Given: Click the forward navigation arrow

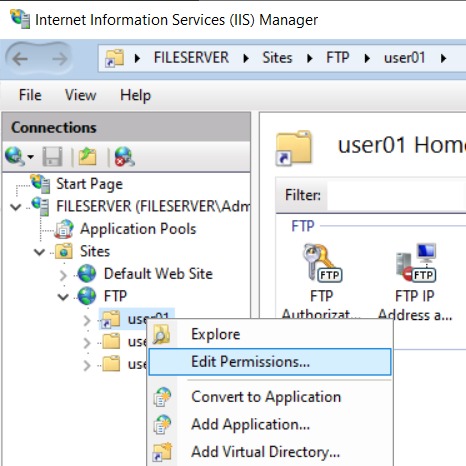Looking at the screenshot, I should [x=60, y=59].
